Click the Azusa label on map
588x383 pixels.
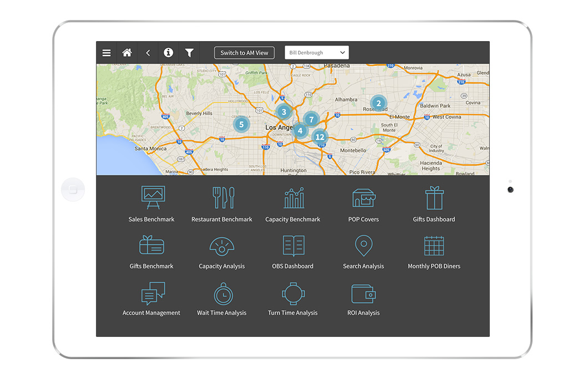[464, 74]
